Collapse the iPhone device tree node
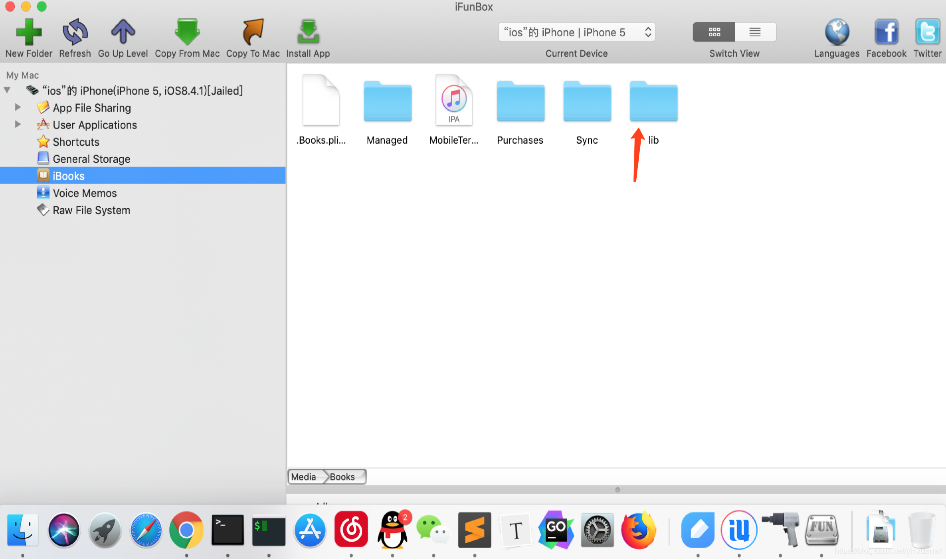This screenshot has width=946, height=560. click(x=7, y=91)
